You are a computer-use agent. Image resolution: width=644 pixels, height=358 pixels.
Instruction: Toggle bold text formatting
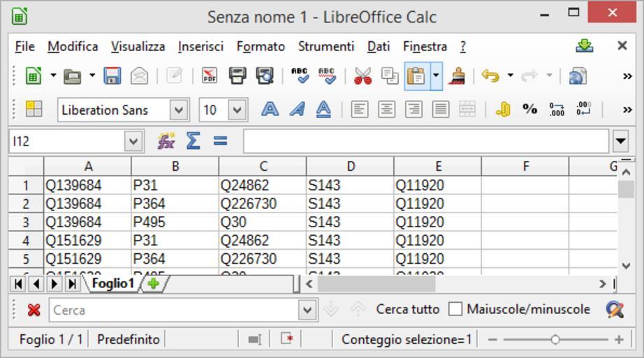[x=270, y=109]
